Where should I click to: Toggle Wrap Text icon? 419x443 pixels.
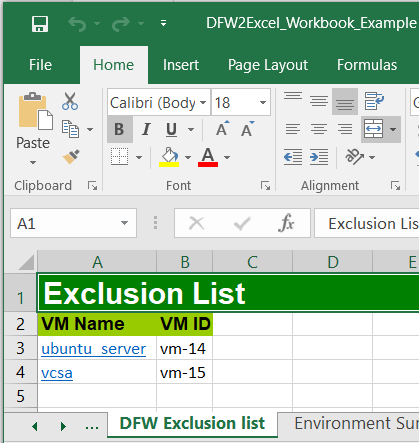(374, 101)
